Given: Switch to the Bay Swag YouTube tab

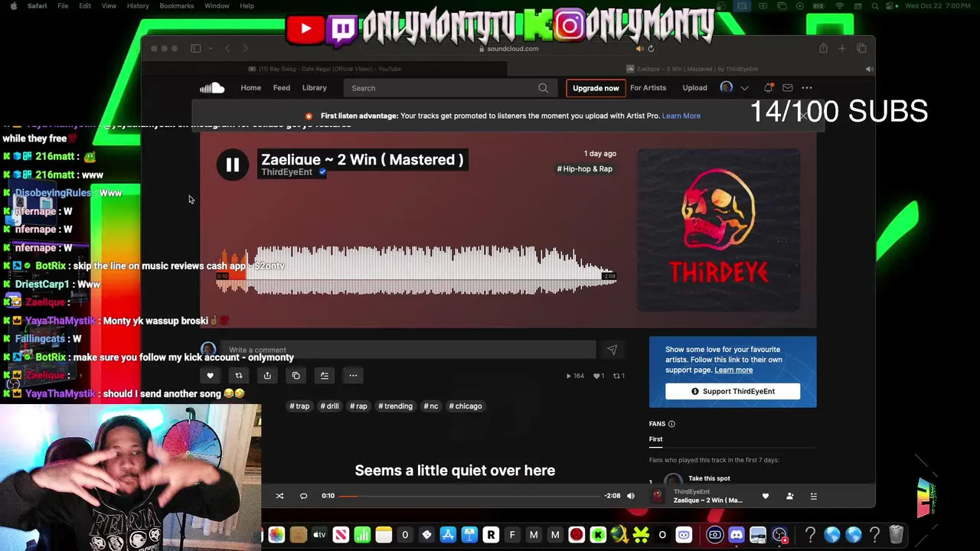Looking at the screenshot, I should (325, 69).
